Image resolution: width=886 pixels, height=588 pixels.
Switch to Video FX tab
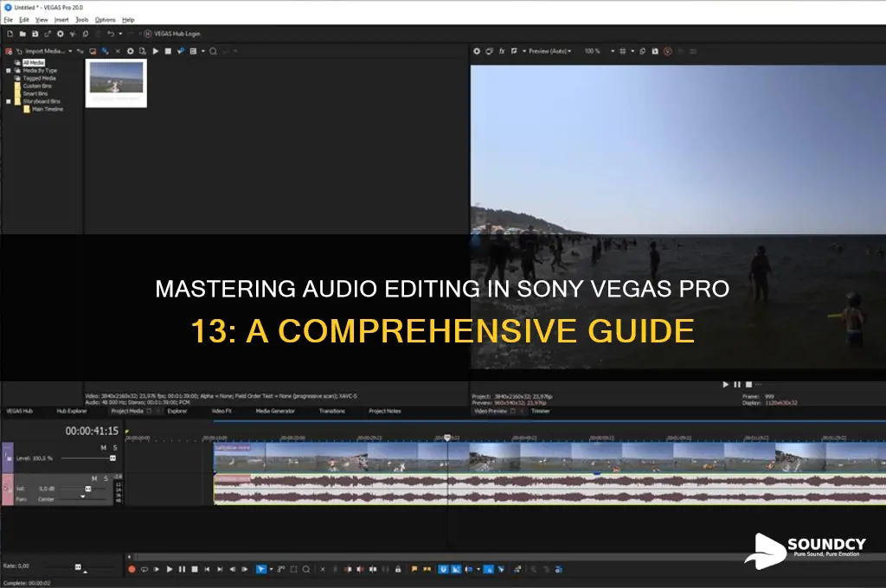click(221, 412)
